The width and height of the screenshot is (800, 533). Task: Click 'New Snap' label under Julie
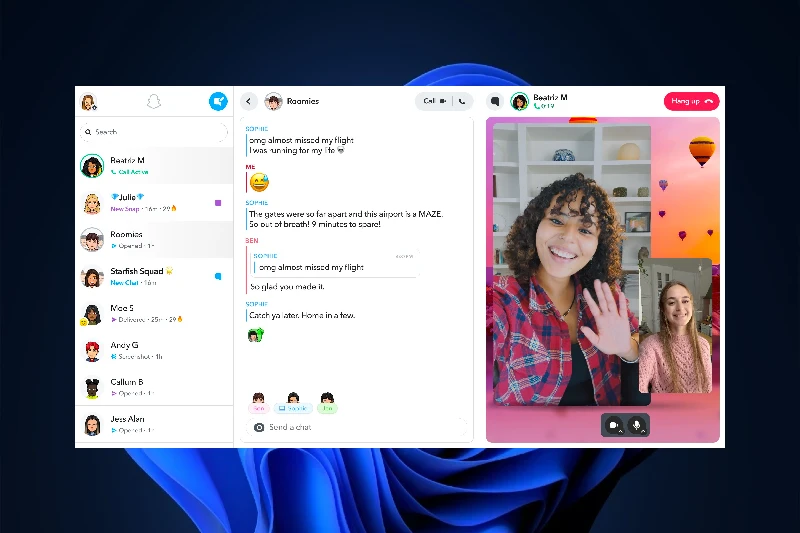pos(125,209)
